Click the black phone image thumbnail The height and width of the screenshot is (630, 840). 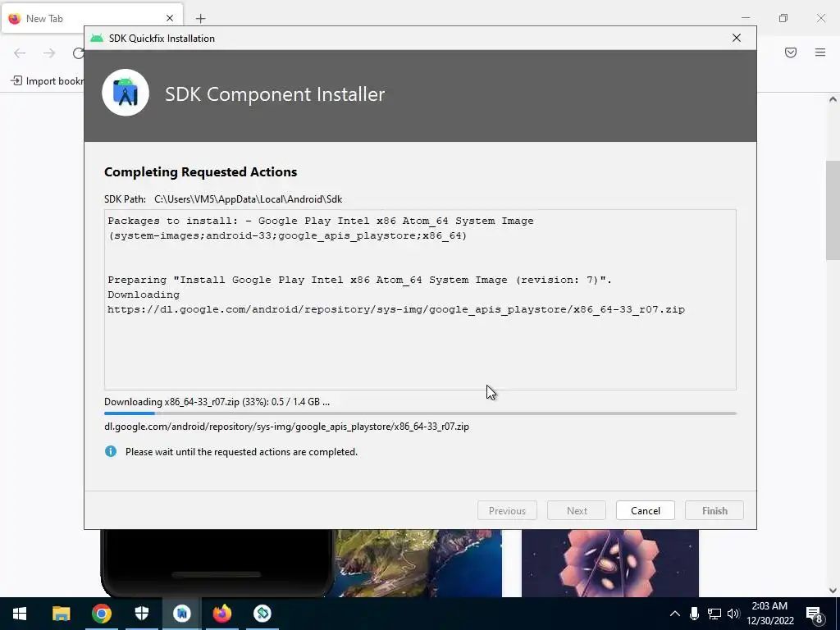217,563
